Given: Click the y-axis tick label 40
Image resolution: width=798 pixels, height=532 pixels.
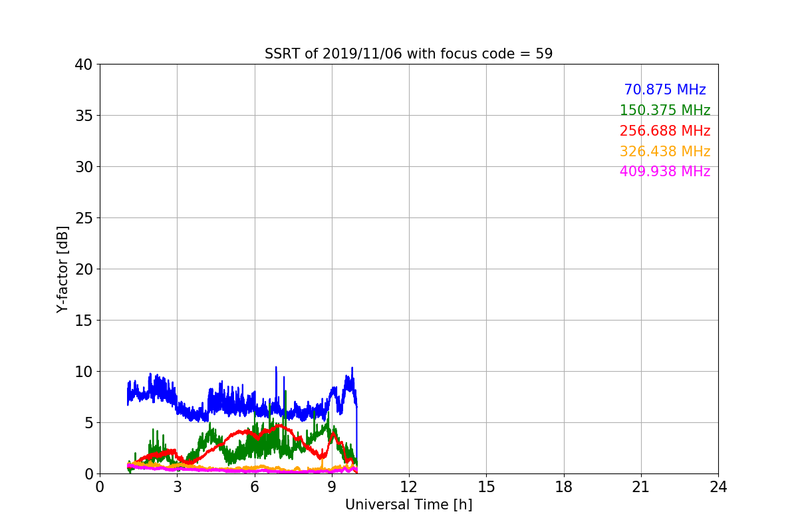Looking at the screenshot, I should [x=83, y=65].
